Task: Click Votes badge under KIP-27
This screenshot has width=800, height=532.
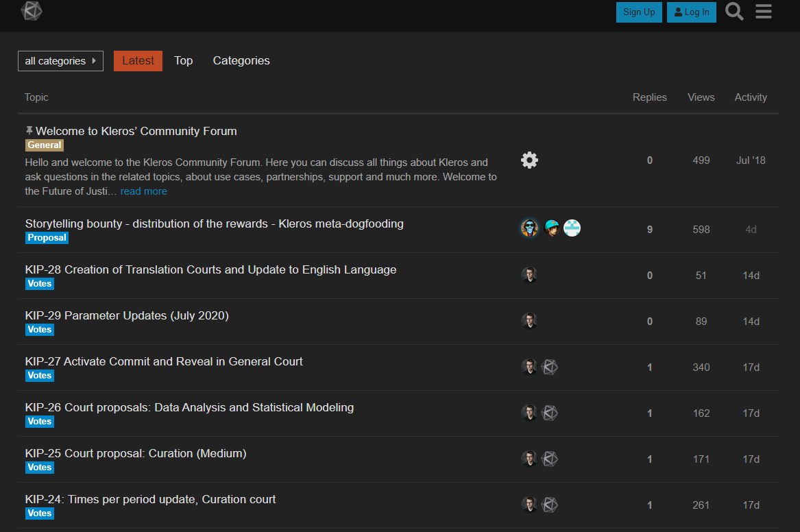Action: click(x=40, y=376)
